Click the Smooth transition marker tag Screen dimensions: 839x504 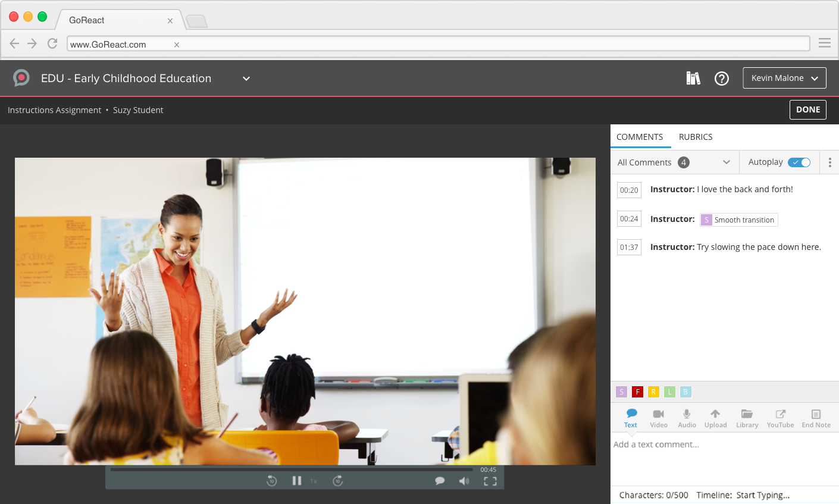point(739,220)
